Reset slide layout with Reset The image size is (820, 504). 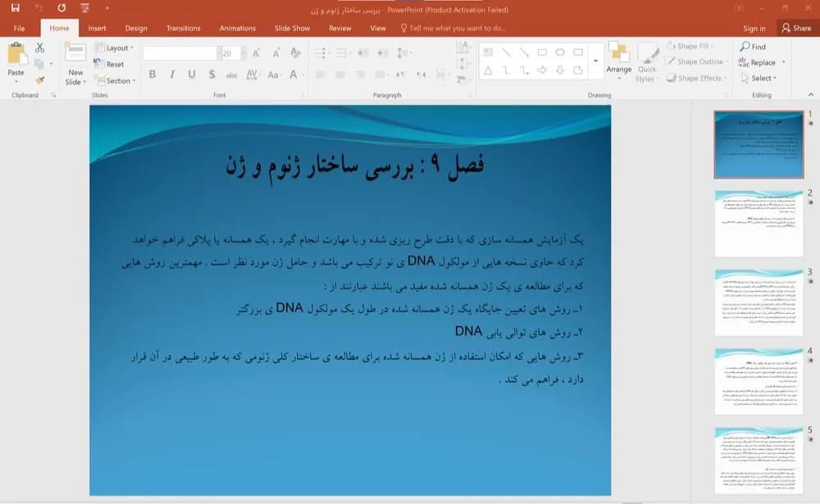tap(109, 64)
